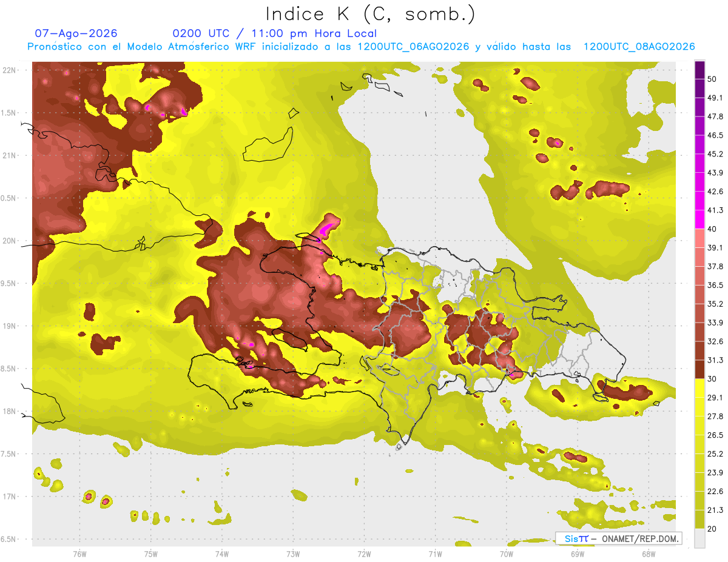Click the '69W' longitude label
The height and width of the screenshot is (562, 728).
tap(577, 554)
